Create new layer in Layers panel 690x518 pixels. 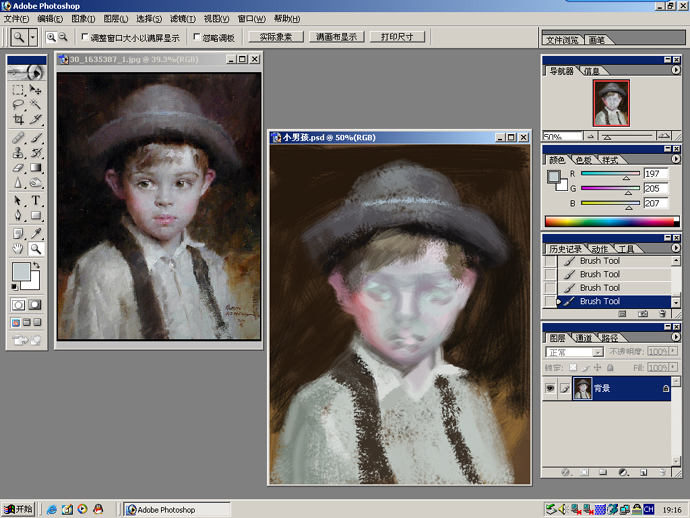pos(643,472)
